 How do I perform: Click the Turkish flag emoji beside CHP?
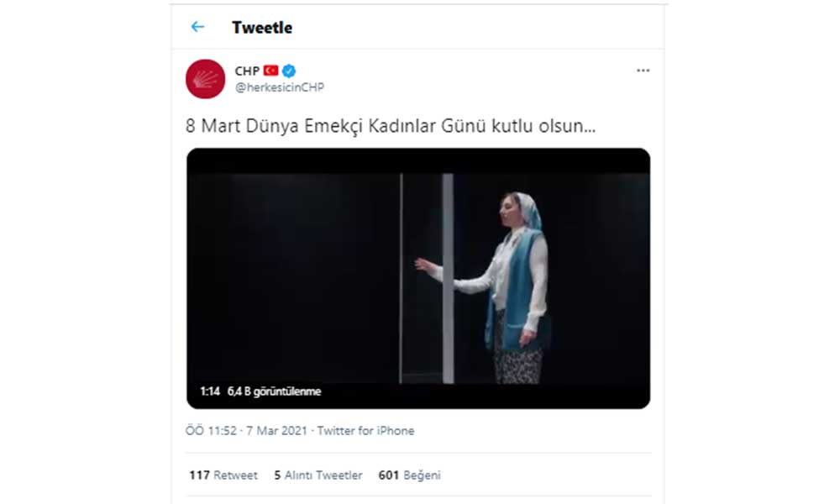click(270, 71)
